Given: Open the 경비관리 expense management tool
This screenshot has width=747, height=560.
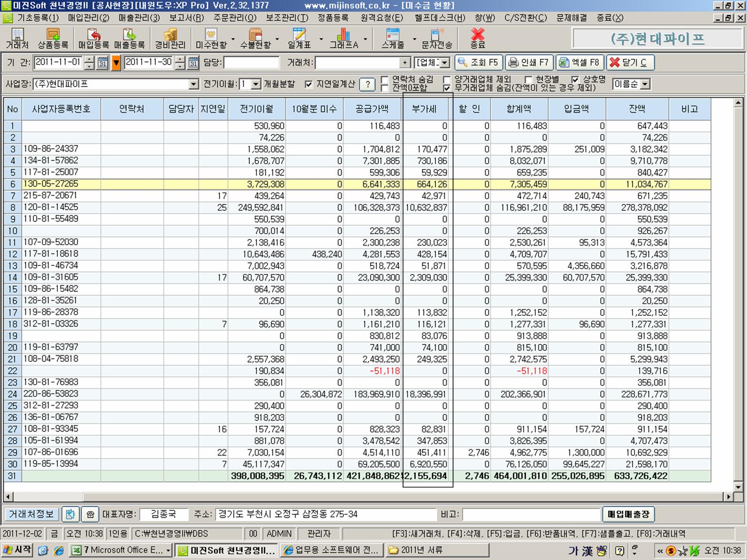Looking at the screenshot, I should [x=170, y=38].
